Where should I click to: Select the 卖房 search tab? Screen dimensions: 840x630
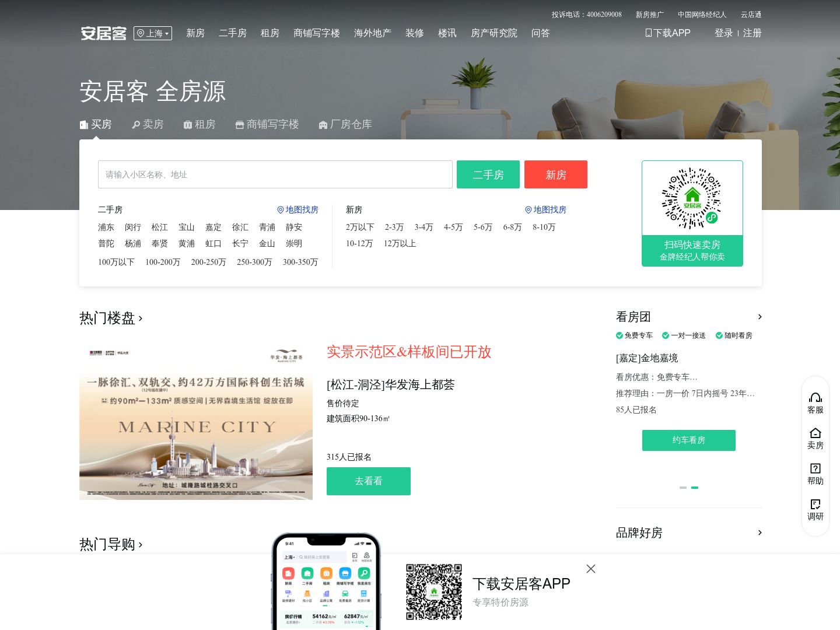click(148, 124)
